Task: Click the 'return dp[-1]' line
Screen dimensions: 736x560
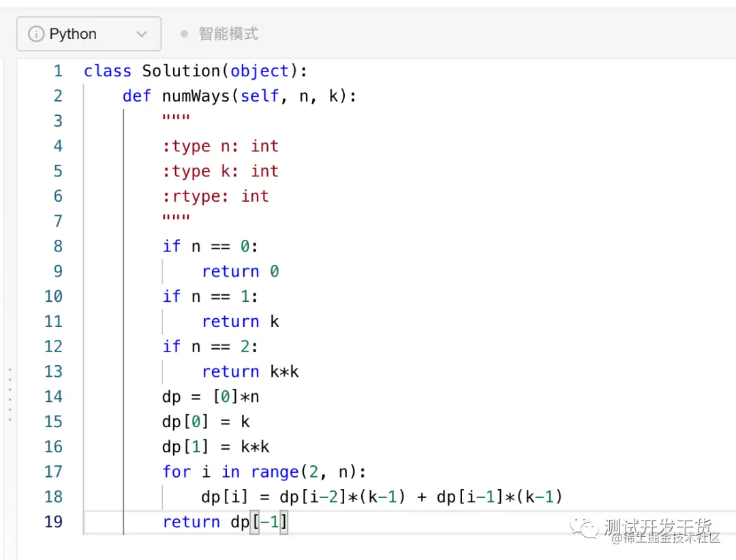Action: 225,522
